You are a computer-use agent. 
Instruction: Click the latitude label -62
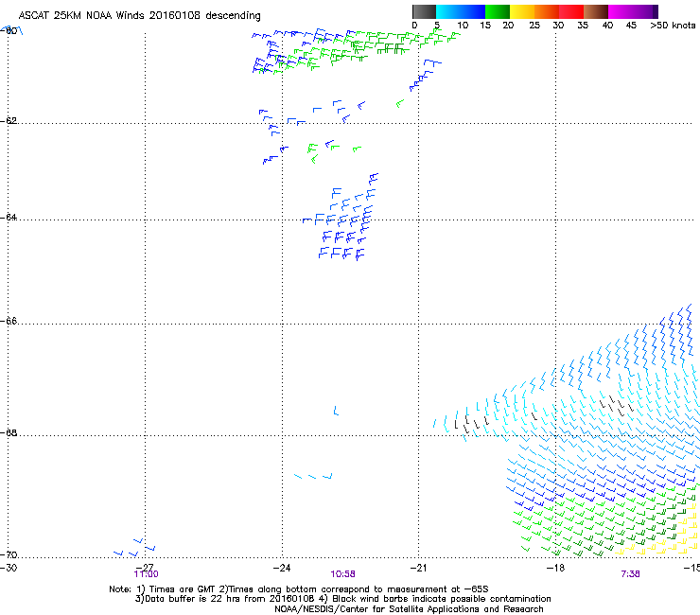(9, 121)
